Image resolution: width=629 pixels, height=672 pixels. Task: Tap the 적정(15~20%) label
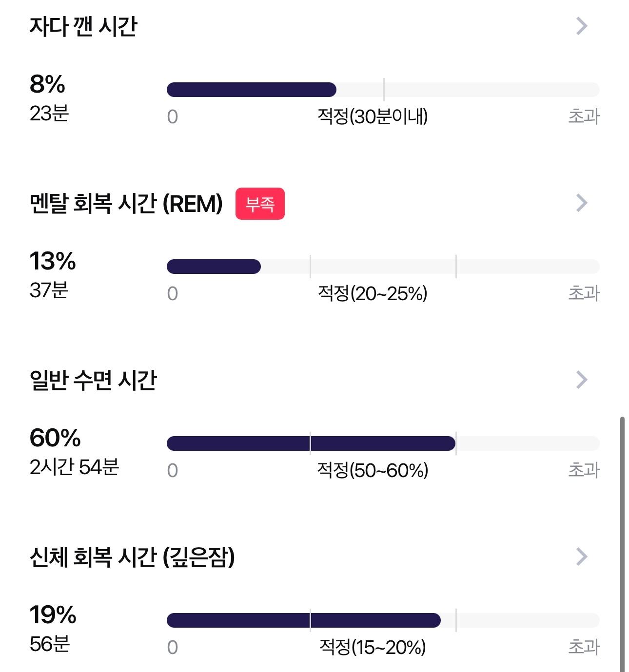coord(373,647)
